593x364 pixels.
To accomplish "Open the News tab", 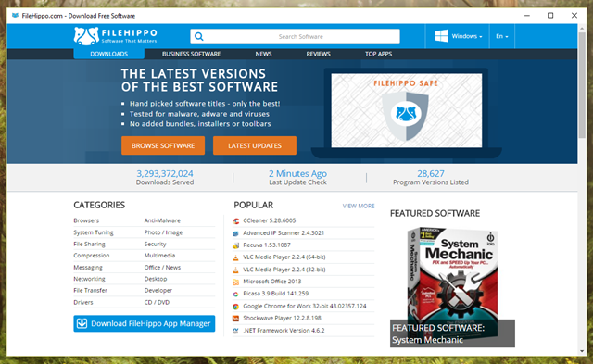I will tap(263, 54).
